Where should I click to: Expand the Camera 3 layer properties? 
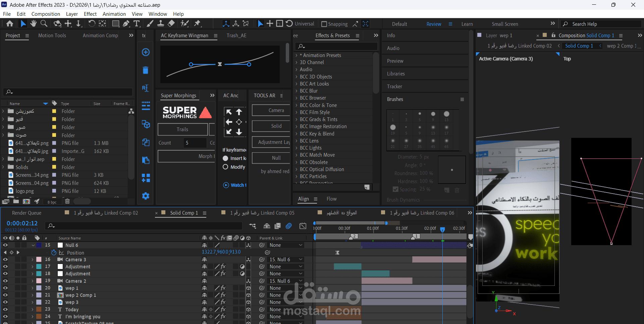click(33, 260)
